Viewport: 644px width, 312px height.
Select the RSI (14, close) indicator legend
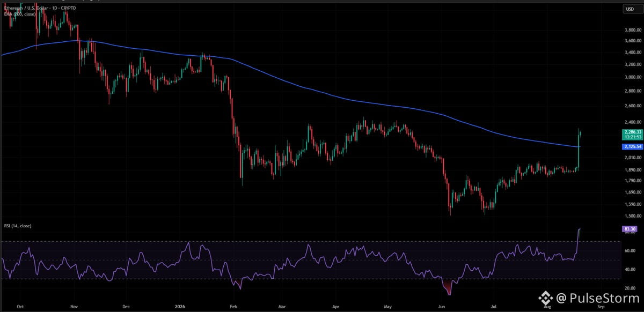(18, 226)
